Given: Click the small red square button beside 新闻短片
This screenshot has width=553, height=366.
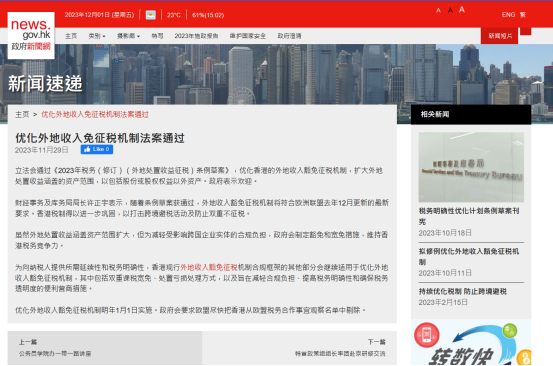Looking at the screenshot, I should (525, 31).
